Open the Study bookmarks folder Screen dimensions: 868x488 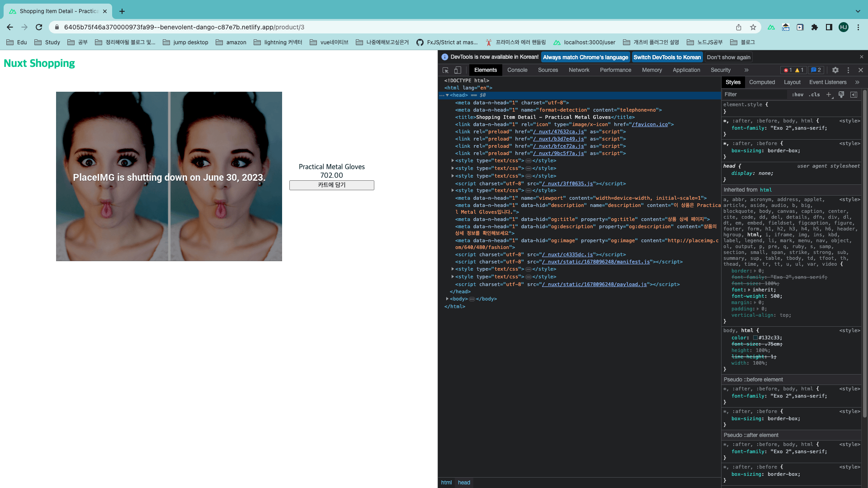point(47,42)
